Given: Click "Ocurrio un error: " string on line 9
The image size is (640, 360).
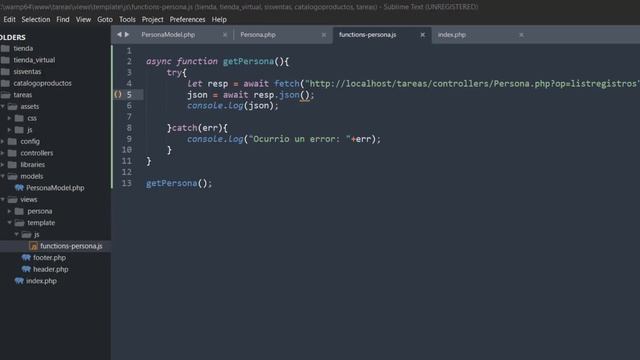Looking at the screenshot, I should click(300, 139).
